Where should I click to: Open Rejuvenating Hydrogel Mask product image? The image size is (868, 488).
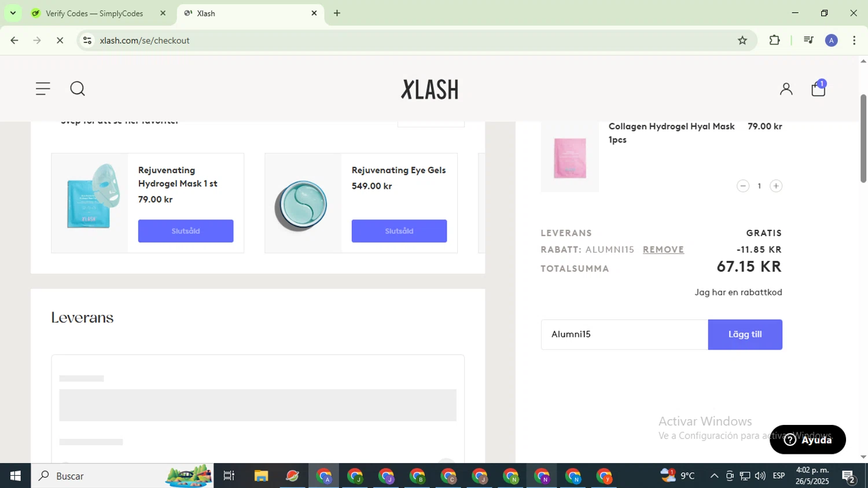90,203
